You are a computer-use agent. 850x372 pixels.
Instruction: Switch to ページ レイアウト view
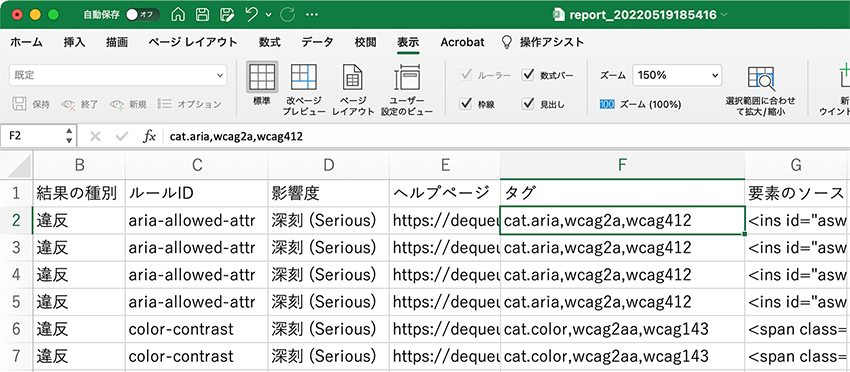(353, 89)
